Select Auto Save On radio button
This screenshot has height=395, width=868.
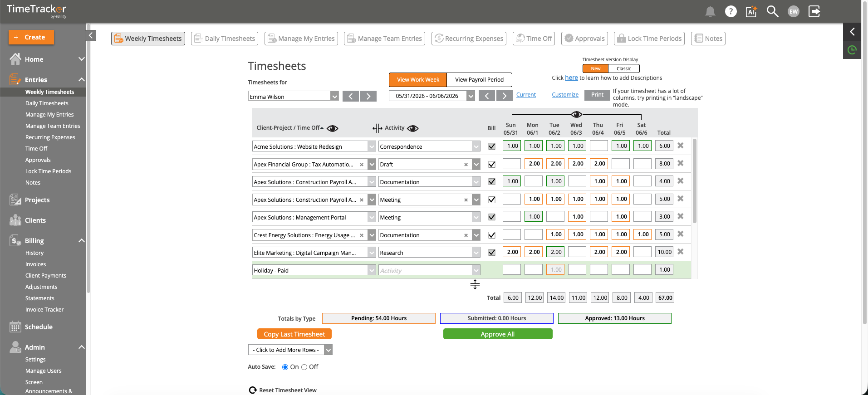click(285, 367)
